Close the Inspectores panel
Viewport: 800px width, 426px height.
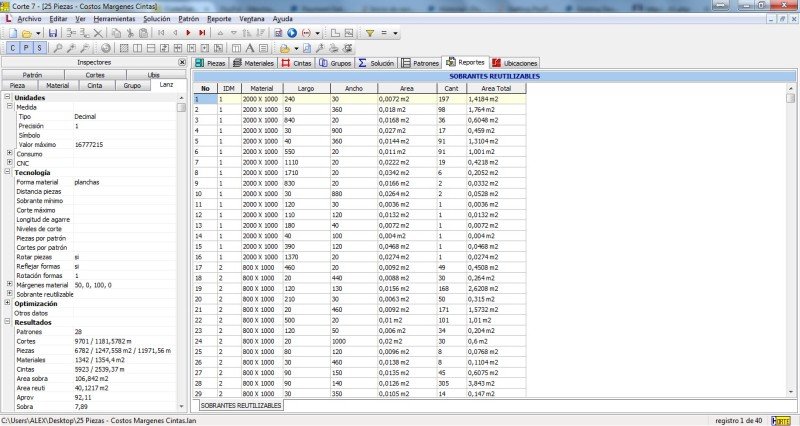pos(181,62)
